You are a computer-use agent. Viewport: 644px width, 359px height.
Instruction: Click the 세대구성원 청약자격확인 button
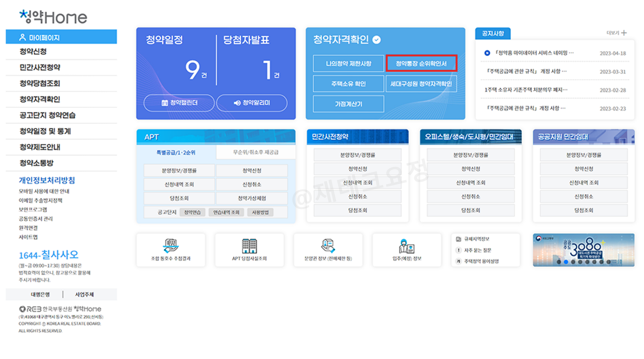pyautogui.click(x=421, y=84)
